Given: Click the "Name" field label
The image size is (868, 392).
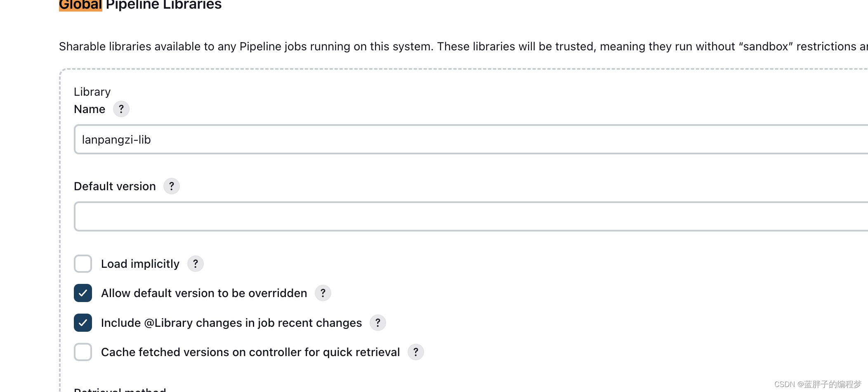Looking at the screenshot, I should (x=90, y=109).
